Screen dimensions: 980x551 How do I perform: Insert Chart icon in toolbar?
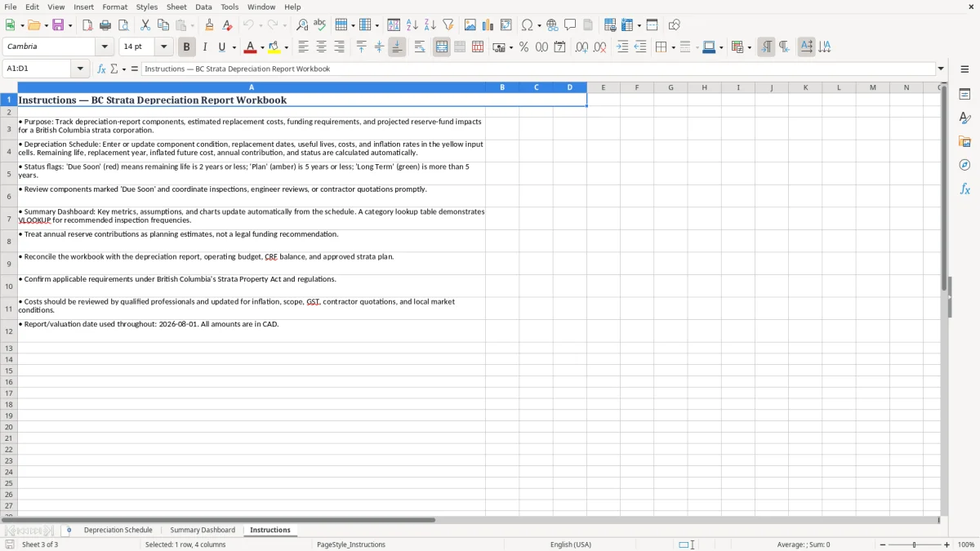pos(488,25)
